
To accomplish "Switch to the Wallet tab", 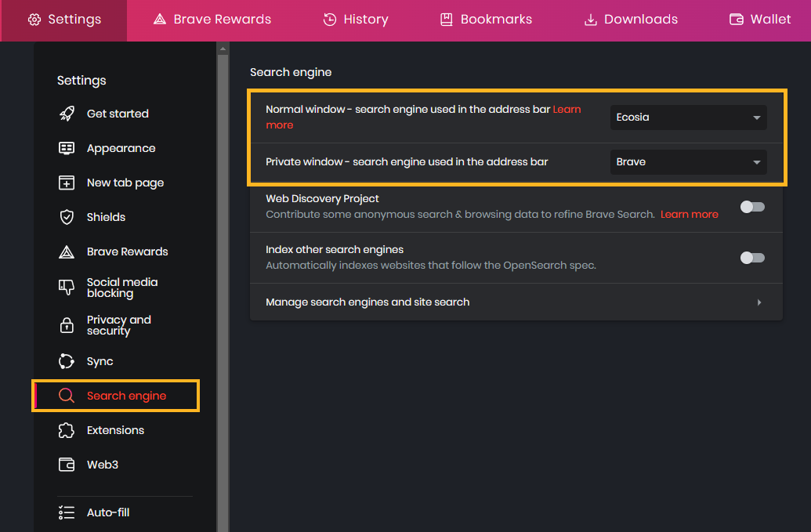I will pyautogui.click(x=760, y=20).
